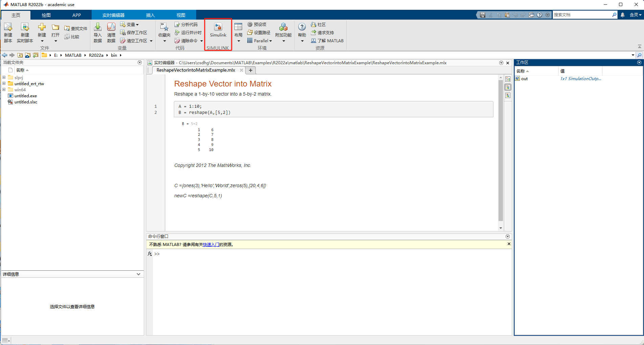The height and width of the screenshot is (345, 644).
Task: Open 预设项 (Preferences)
Action: (257, 24)
